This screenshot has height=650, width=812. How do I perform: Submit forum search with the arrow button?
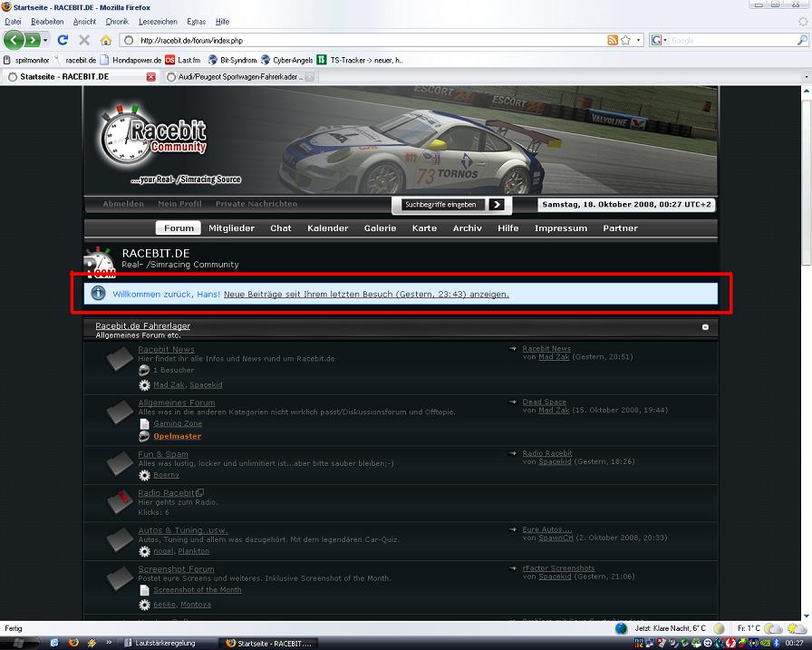tap(496, 205)
